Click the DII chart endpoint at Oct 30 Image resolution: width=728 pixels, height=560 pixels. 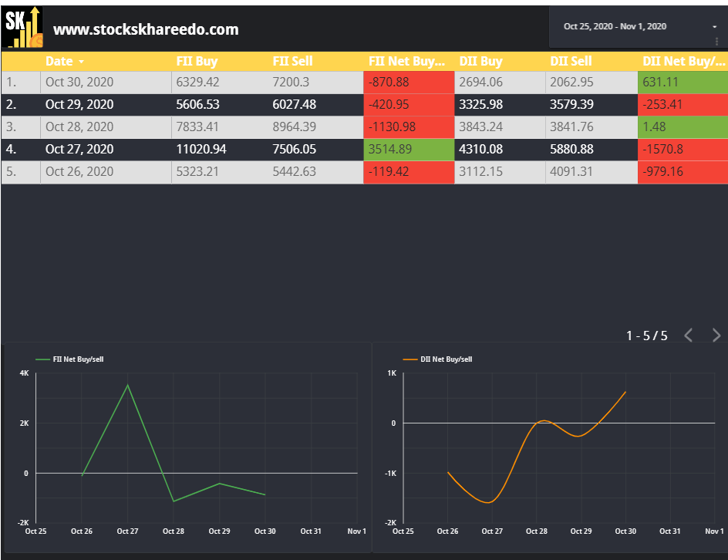pos(625,392)
